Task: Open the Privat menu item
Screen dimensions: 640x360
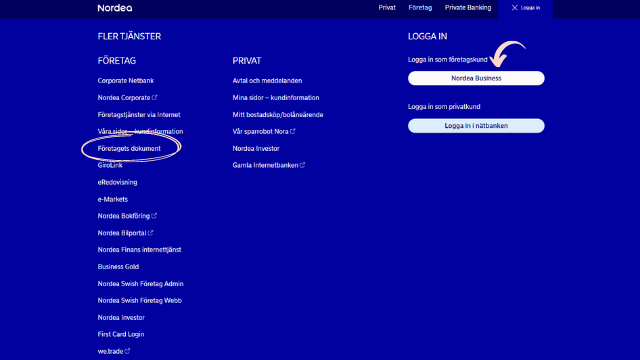Action: [x=387, y=8]
